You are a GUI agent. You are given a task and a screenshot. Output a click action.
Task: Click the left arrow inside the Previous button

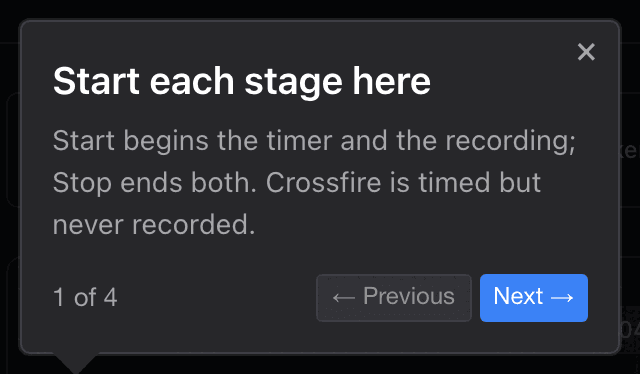[344, 298]
